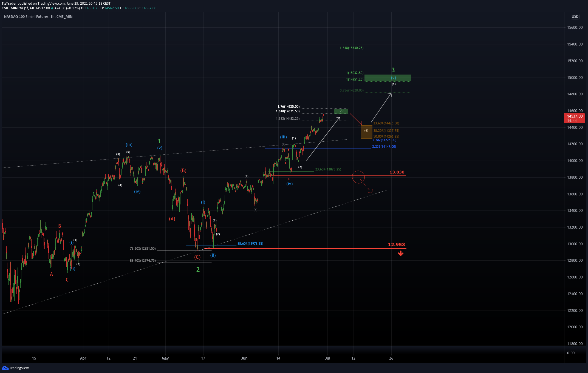The width and height of the screenshot is (588, 373).
Task: Click the blue 2.382(14225.00) label
Action: click(384, 140)
